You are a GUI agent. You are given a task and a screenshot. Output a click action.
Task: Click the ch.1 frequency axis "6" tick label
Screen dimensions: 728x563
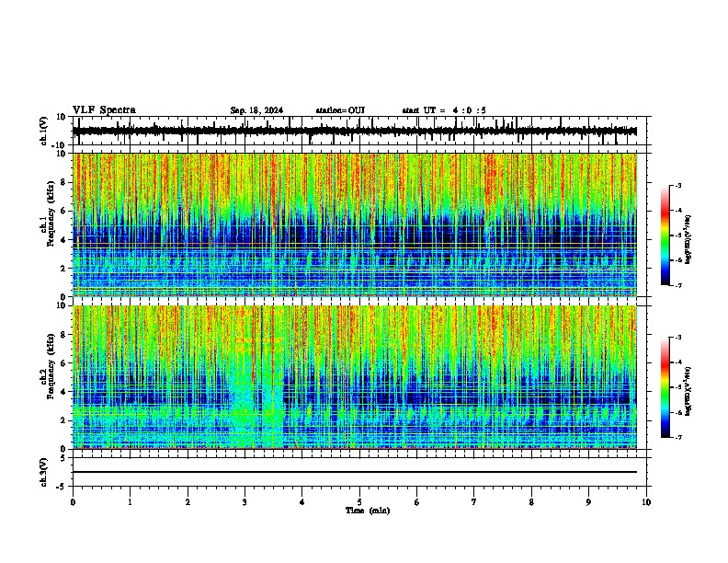coord(64,212)
